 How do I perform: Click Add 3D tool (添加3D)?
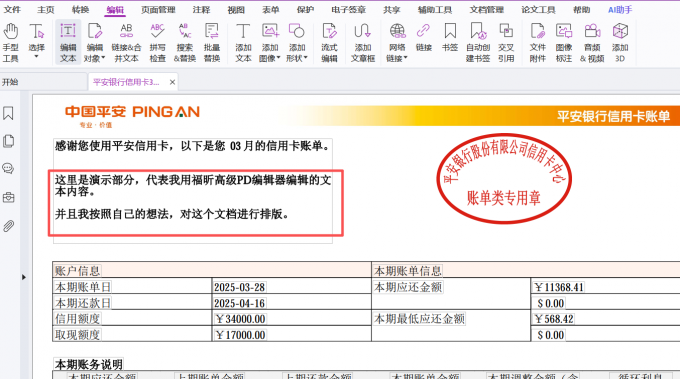620,42
